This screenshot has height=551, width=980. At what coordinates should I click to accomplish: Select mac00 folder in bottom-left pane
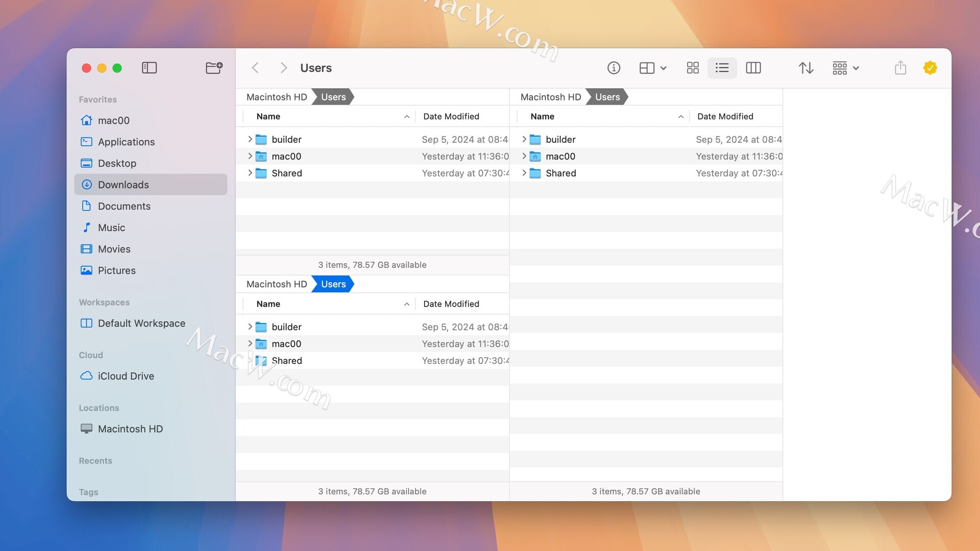[286, 344]
